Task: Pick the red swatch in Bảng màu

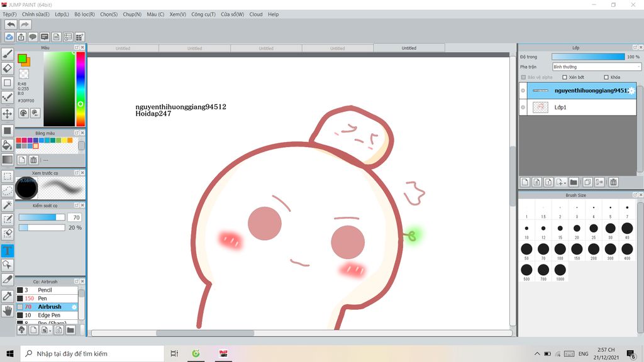Action: (x=18, y=140)
